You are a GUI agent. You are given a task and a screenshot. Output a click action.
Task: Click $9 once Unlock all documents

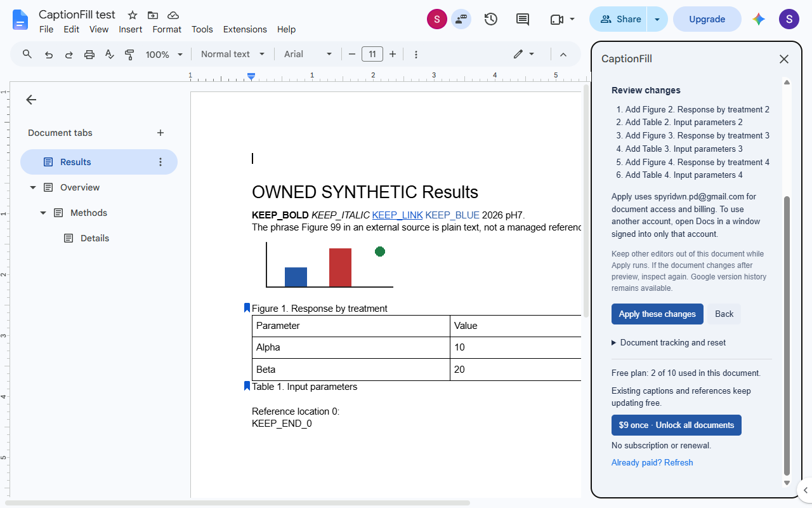(676, 425)
